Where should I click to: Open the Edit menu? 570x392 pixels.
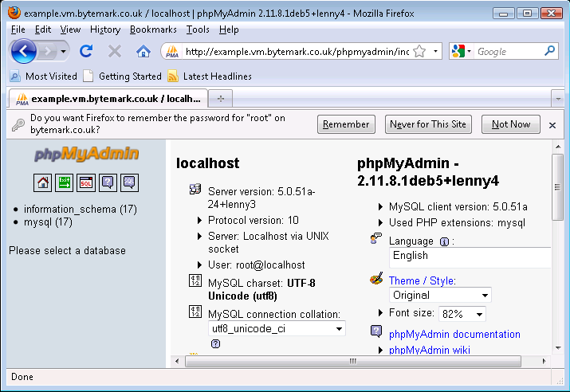coord(43,29)
